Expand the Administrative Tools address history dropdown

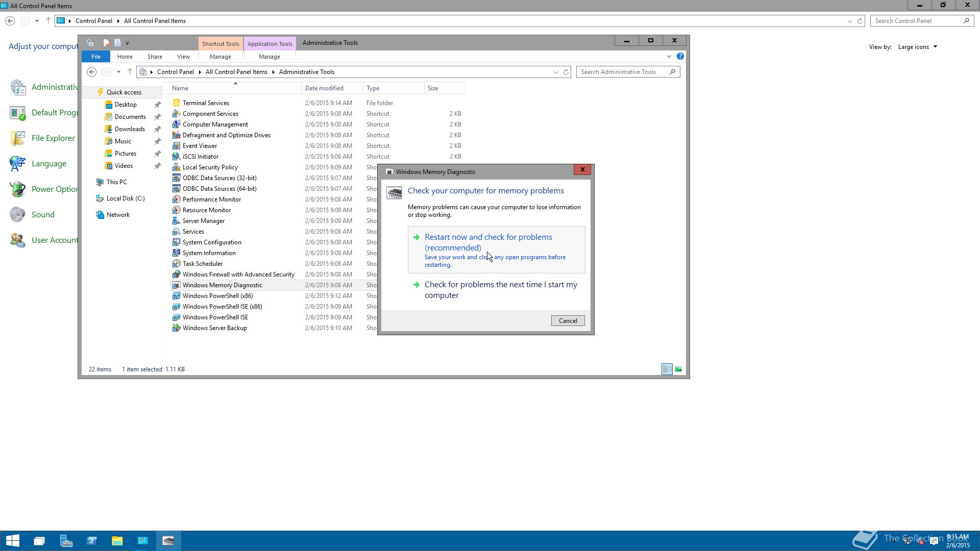click(x=556, y=72)
